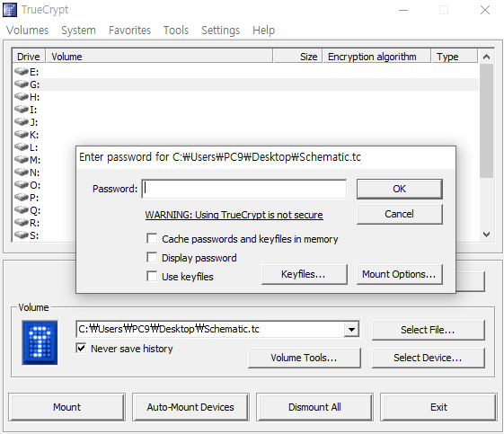Viewport: 504px width, 434px height.
Task: Uncheck Never save history
Action: tap(82, 348)
